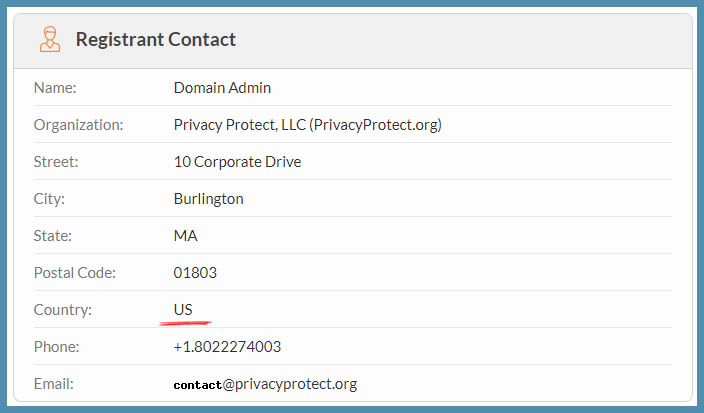Click the Country field label
Image resolution: width=704 pixels, height=413 pixels.
(x=63, y=310)
